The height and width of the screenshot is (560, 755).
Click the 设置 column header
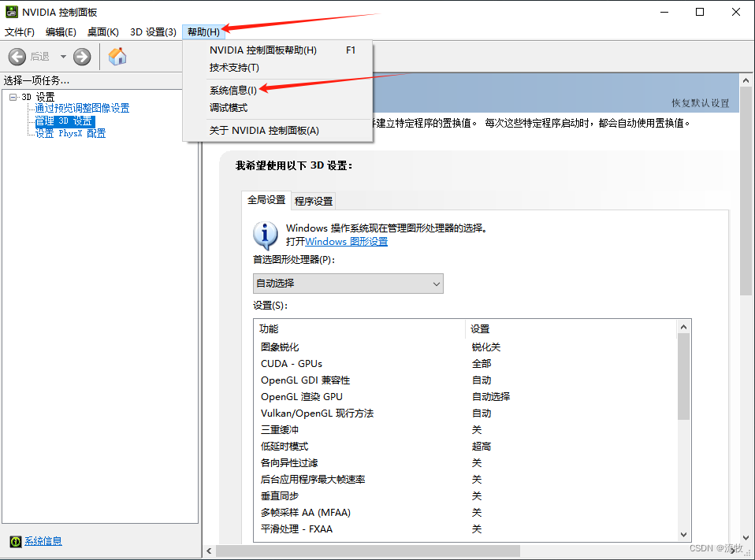pyautogui.click(x=571, y=328)
